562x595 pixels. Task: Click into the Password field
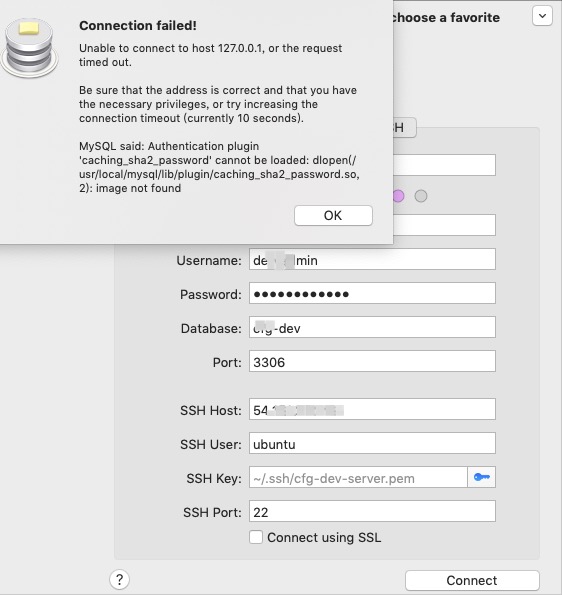click(x=372, y=293)
